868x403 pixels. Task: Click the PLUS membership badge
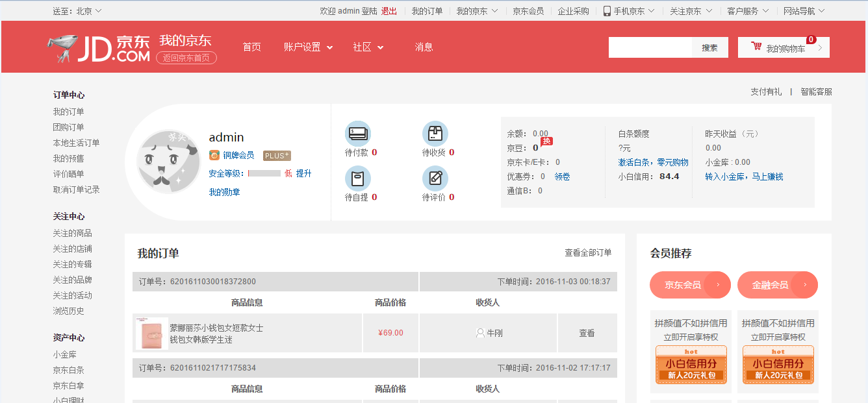pyautogui.click(x=277, y=156)
